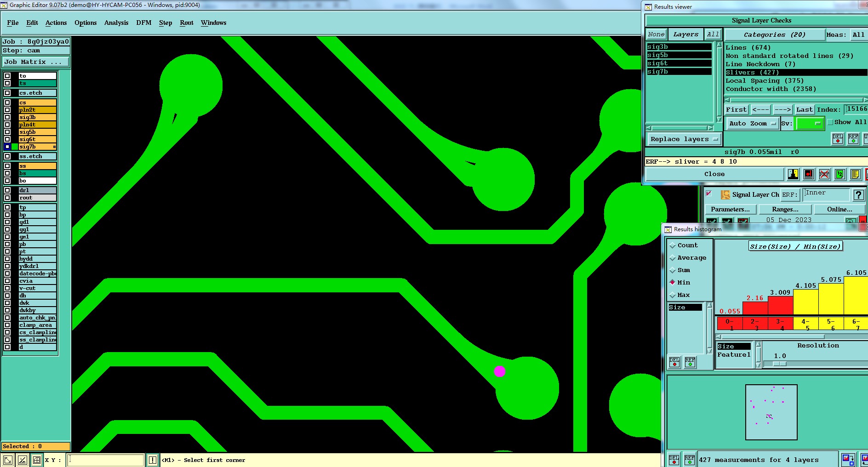Open the File menu
The width and height of the screenshot is (868, 467).
pos(13,23)
